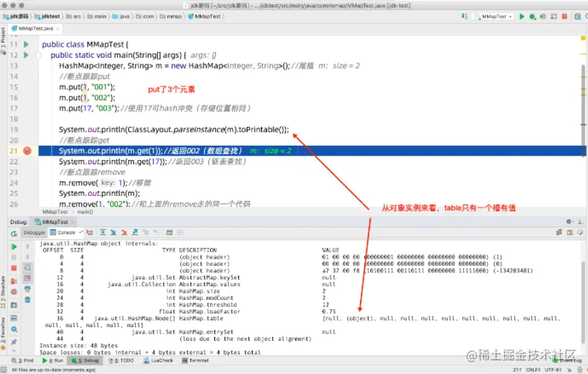Screen dimensions: 588x374
Task: Open src folder in the navigation breadcrumb
Action: pyautogui.click(x=74, y=17)
